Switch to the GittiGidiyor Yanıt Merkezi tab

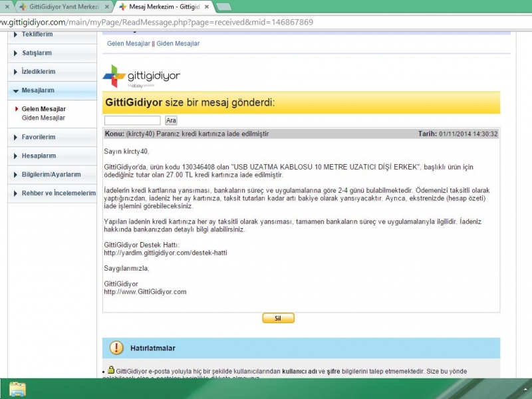point(64,7)
